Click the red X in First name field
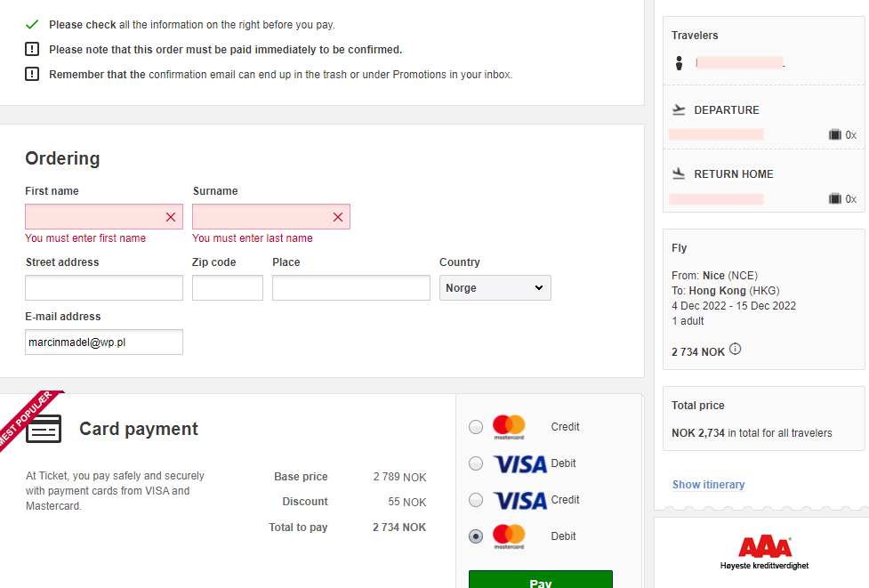Image resolution: width=869 pixels, height=588 pixels. [171, 217]
